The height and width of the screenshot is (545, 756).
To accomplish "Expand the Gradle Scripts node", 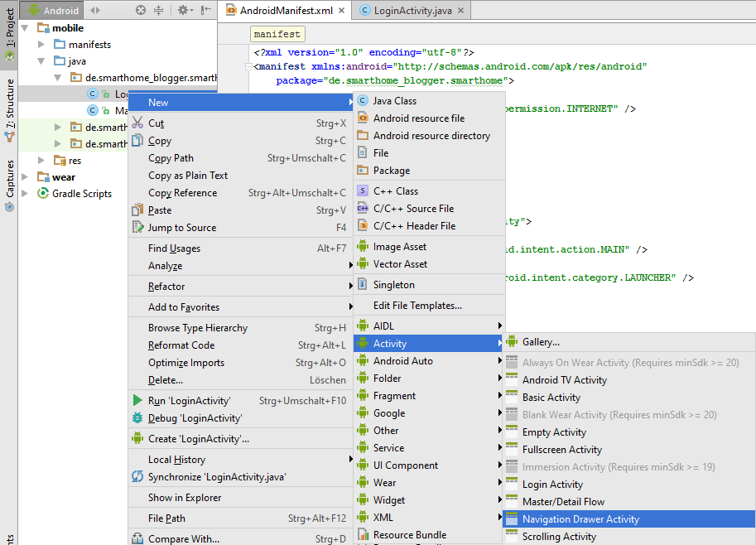I will coord(25,193).
